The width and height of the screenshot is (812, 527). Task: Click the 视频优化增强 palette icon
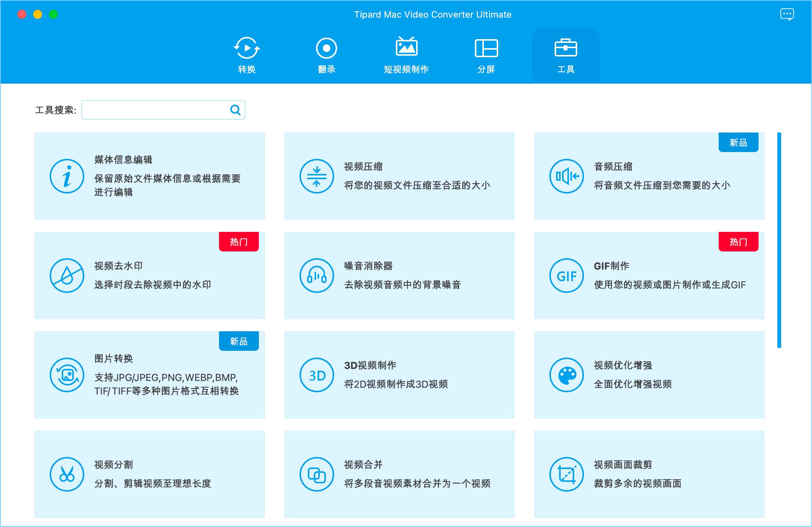(x=567, y=375)
